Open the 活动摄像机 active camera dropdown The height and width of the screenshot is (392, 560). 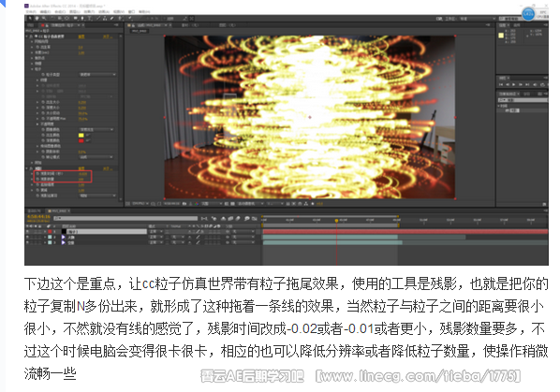[x=250, y=204]
